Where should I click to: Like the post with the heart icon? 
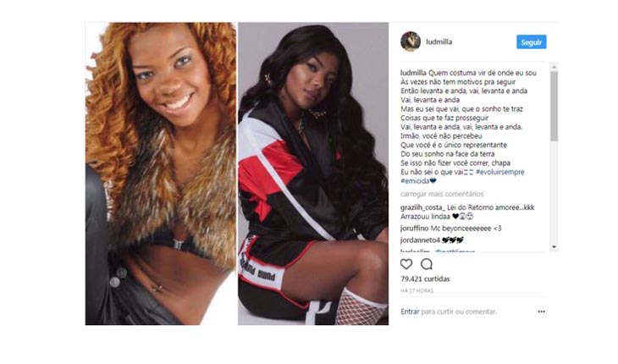click(x=406, y=264)
